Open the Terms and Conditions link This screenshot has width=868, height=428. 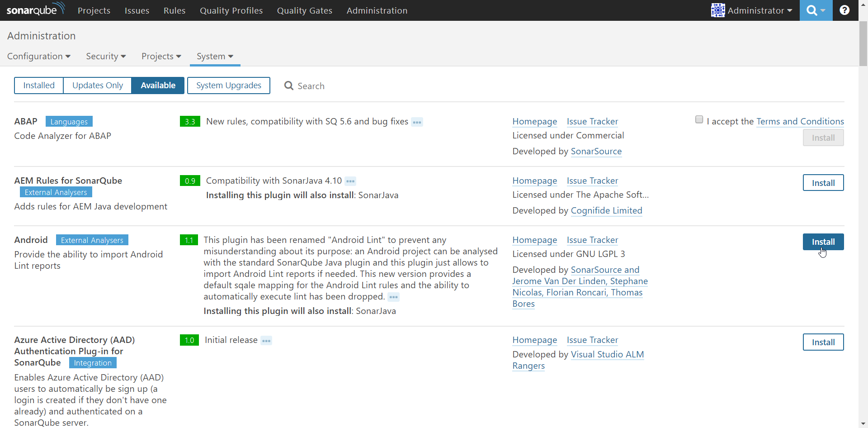point(800,121)
